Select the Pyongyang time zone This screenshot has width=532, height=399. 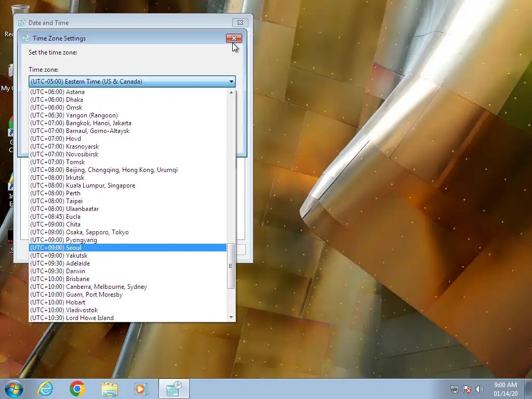[128, 240]
